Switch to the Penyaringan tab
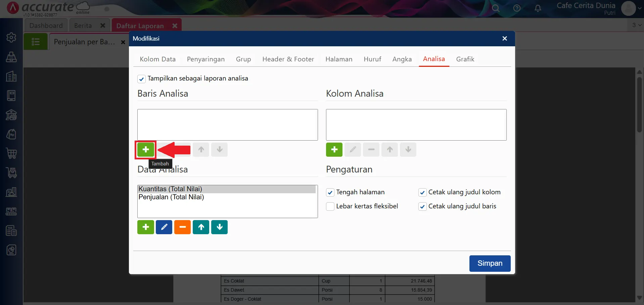 [x=206, y=59]
